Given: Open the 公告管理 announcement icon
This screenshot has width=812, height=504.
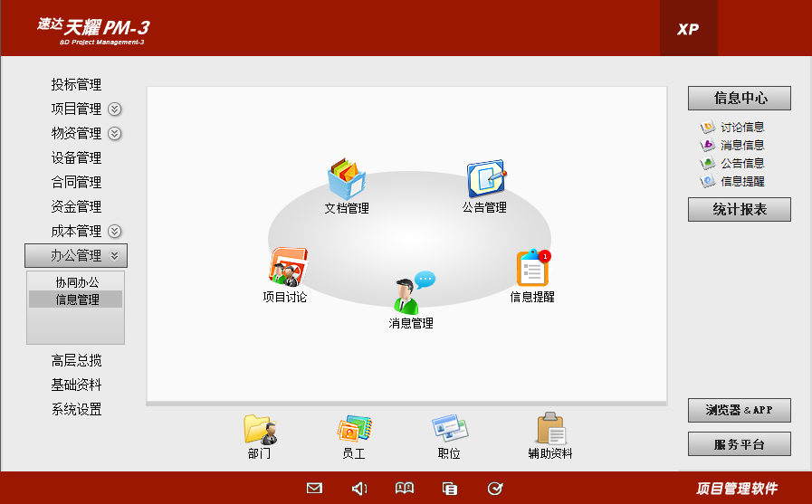Looking at the screenshot, I should [484, 181].
